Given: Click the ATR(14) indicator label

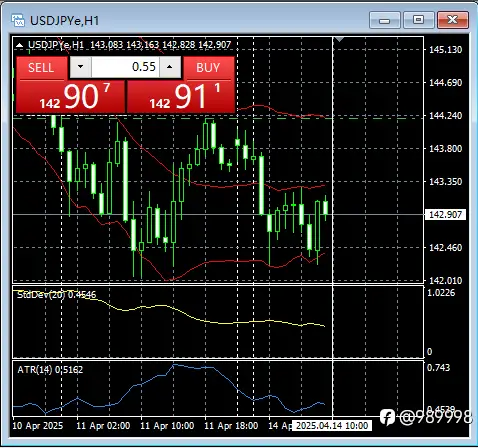Looking at the screenshot, I should [50, 370].
